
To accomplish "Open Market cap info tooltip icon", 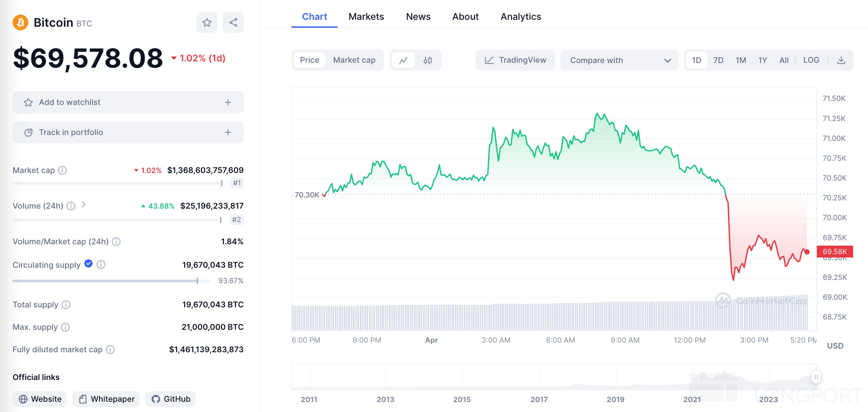I will tap(62, 170).
